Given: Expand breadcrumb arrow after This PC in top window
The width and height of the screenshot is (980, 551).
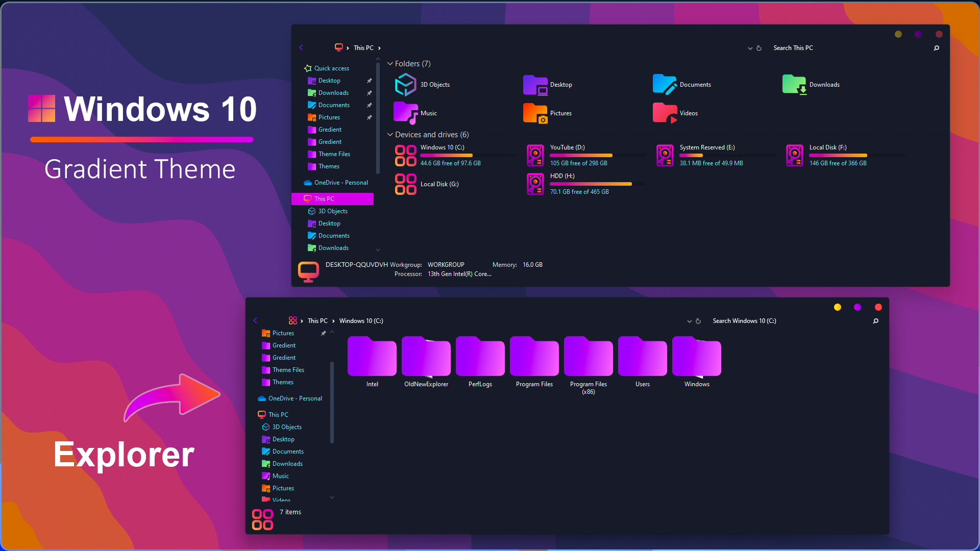Looking at the screenshot, I should pos(379,48).
